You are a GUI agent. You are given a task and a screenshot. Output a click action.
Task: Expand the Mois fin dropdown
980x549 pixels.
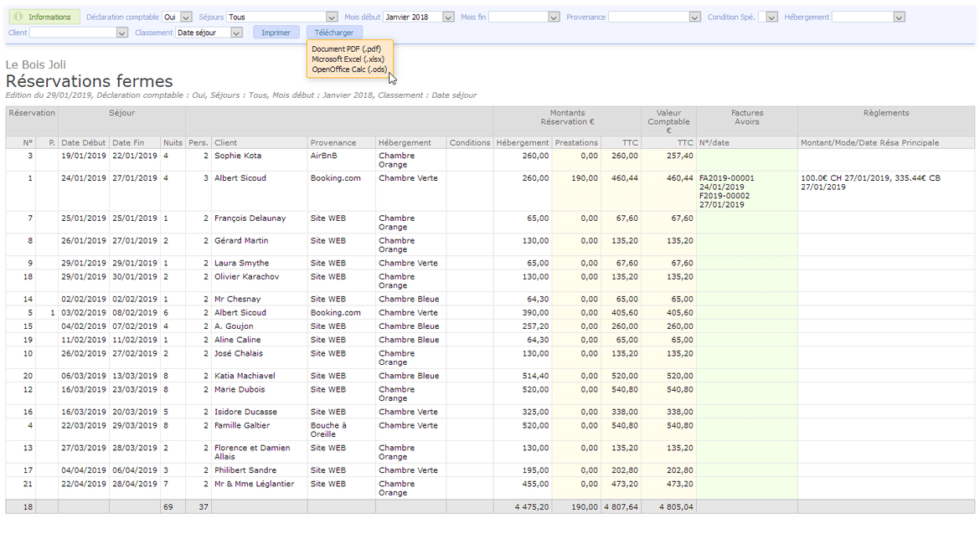point(554,17)
